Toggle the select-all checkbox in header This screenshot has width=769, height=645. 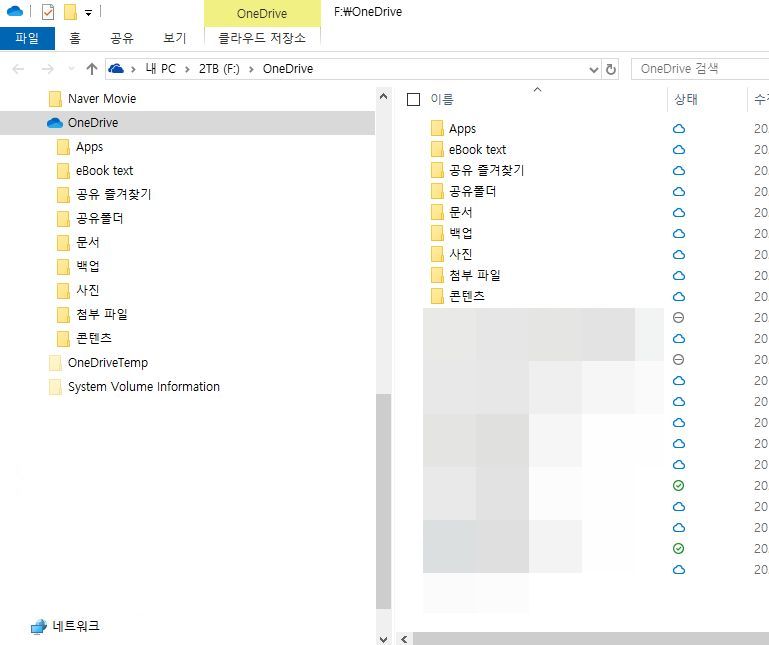[413, 100]
